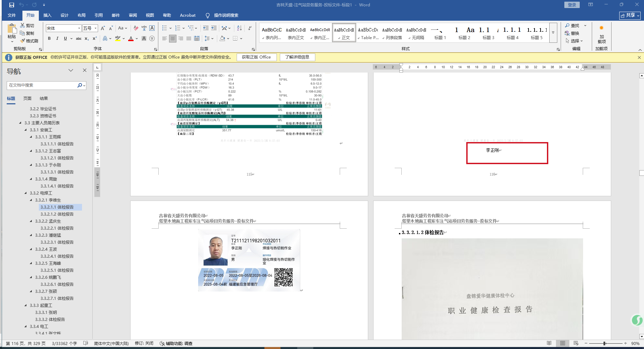Apply the yellow text highlight color

click(x=117, y=38)
